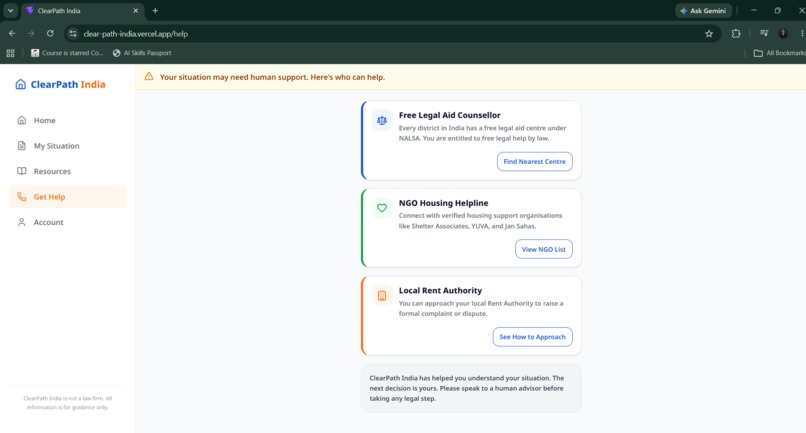Click the Shelter Associates, YUVA description text
The image size is (806, 433).
coord(480,221)
